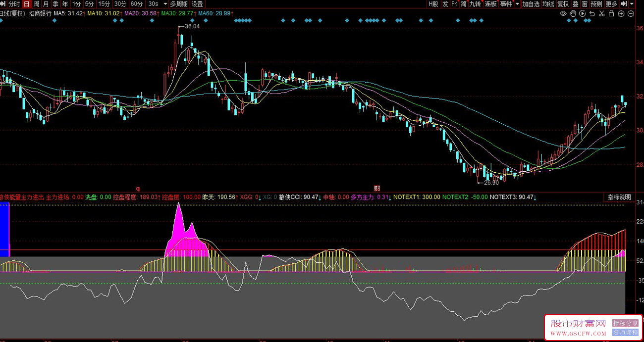This screenshot has width=644, height=342.
Task: Click the undo arrow icon
Action: (592, 13)
